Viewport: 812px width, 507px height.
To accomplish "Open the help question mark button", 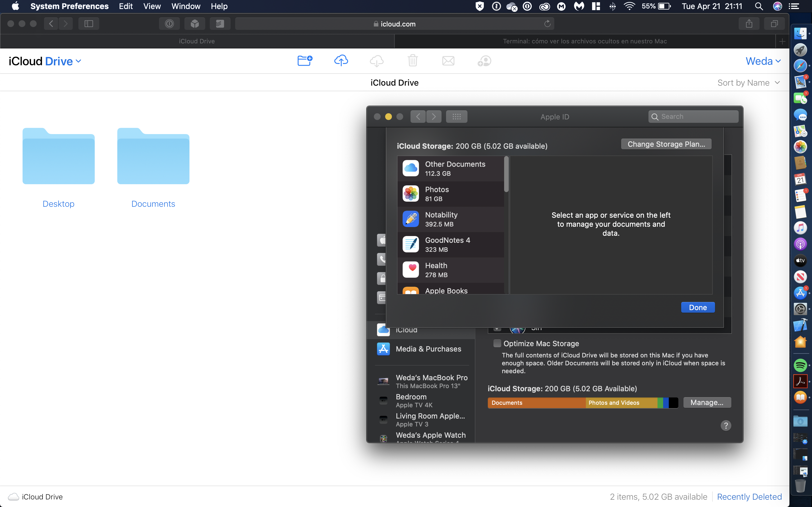I will click(x=725, y=426).
